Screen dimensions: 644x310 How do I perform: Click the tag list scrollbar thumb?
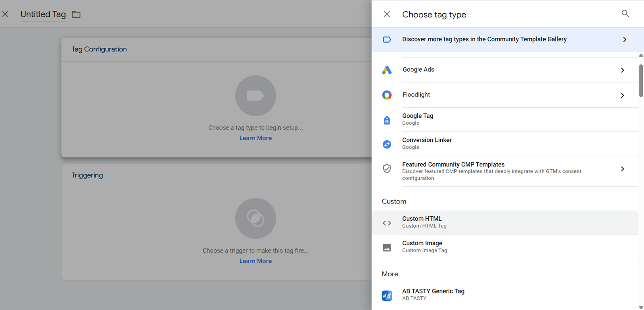[x=641, y=80]
